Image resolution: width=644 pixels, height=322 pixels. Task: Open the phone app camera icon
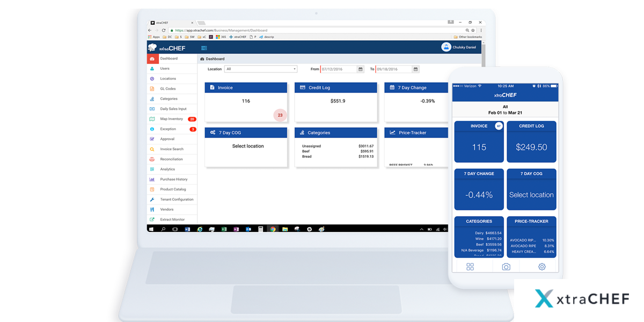(506, 267)
